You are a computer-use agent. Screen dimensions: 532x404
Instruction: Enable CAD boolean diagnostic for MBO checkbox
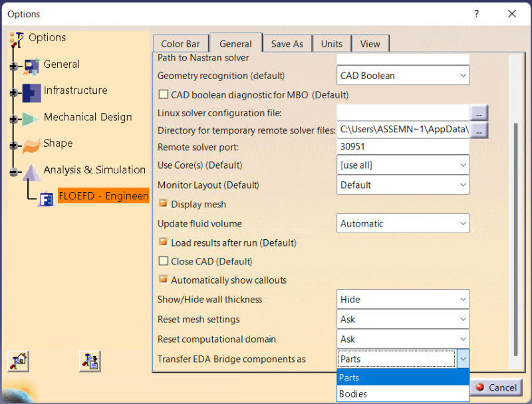164,95
